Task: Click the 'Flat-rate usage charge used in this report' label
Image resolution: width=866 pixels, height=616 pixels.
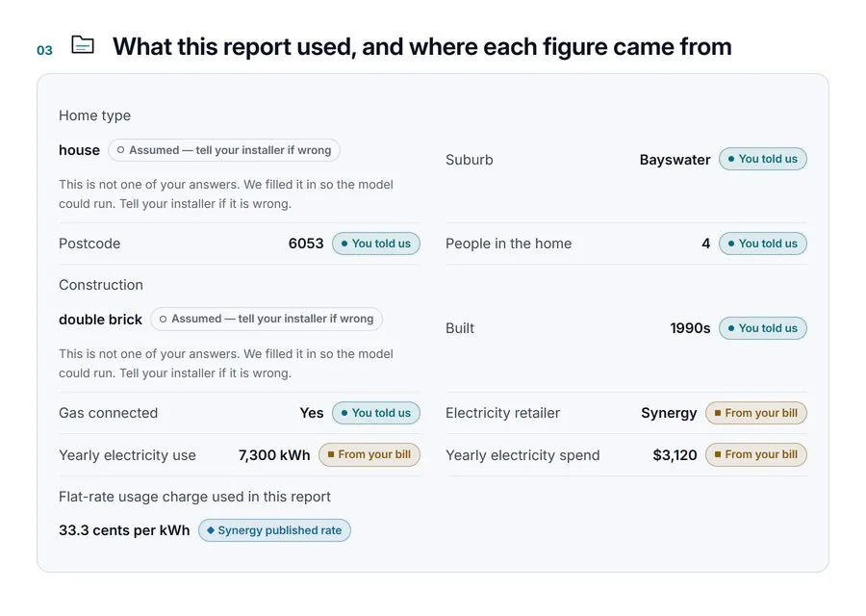Action: coord(195,497)
